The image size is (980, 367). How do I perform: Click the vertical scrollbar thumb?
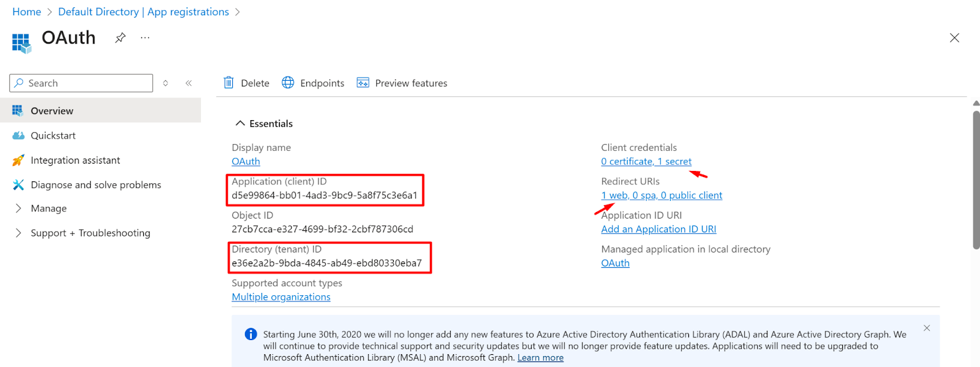[976, 180]
